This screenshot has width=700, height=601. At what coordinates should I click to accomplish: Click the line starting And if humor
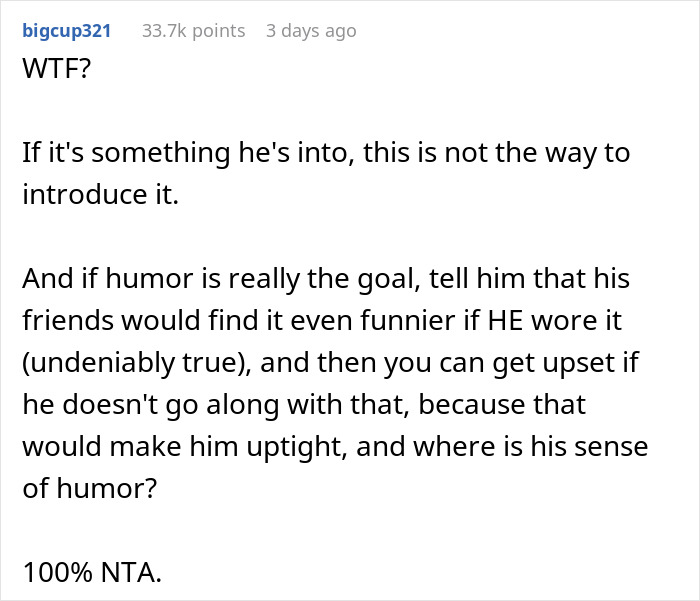(x=326, y=279)
